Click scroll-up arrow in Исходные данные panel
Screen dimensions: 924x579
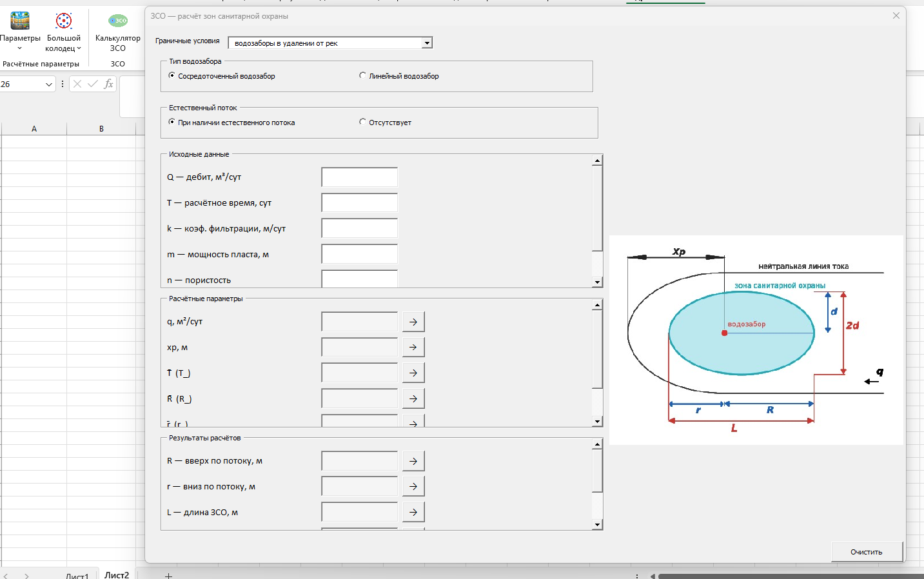click(x=597, y=161)
